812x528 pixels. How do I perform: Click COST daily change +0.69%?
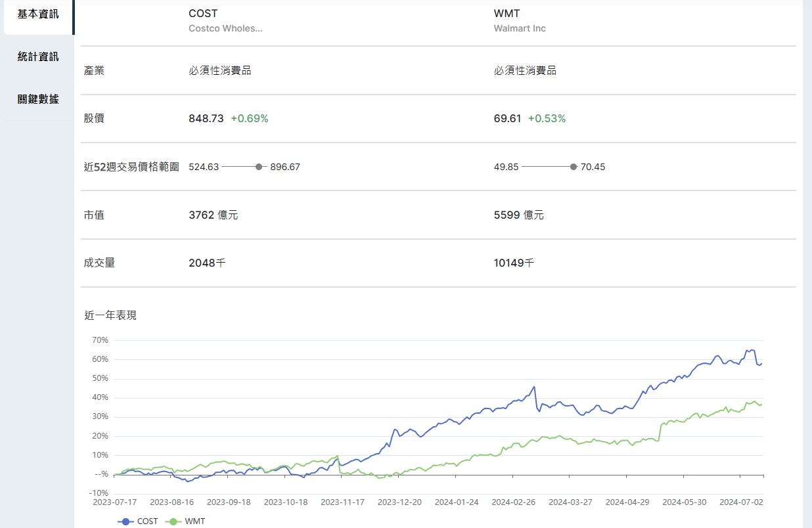250,119
